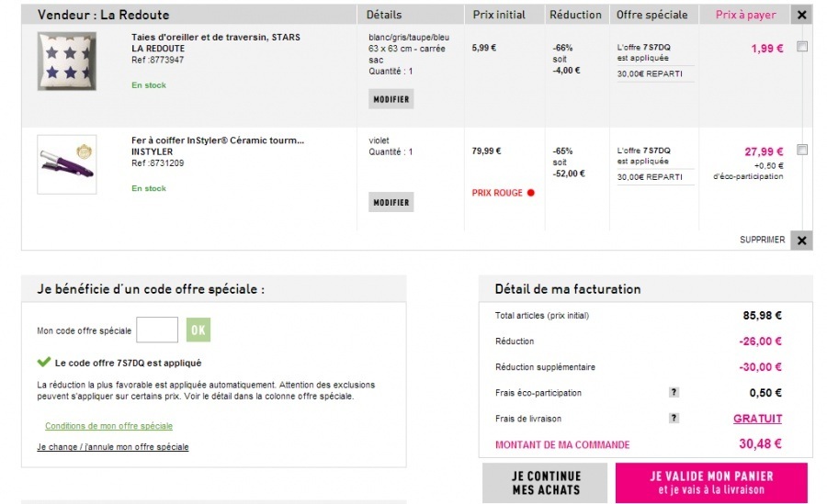Image resolution: width=827 pixels, height=504 pixels.
Task: Click JE VALIDE MON PANIER button
Action: pos(711,483)
